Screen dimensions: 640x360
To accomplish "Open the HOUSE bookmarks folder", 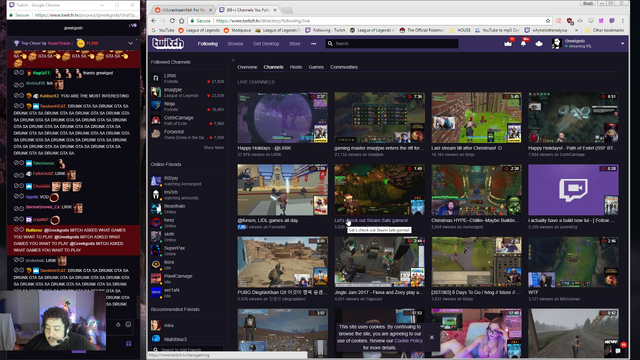I will [460, 30].
